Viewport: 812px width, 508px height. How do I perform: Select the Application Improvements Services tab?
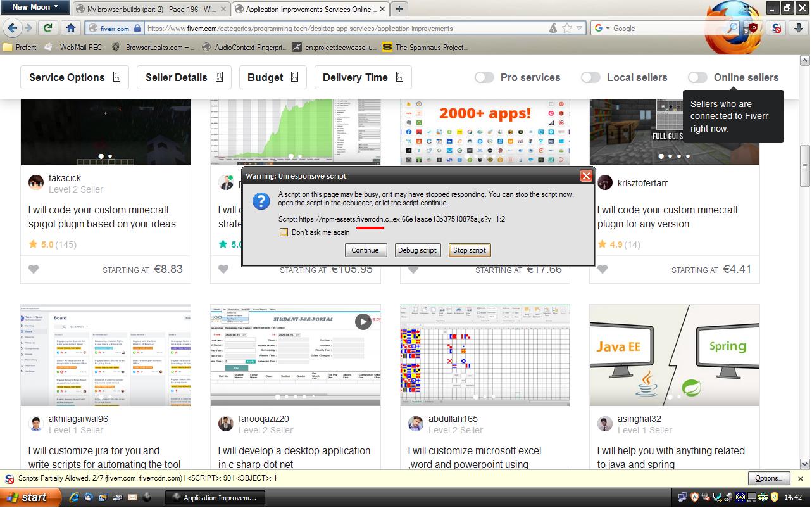[311, 9]
